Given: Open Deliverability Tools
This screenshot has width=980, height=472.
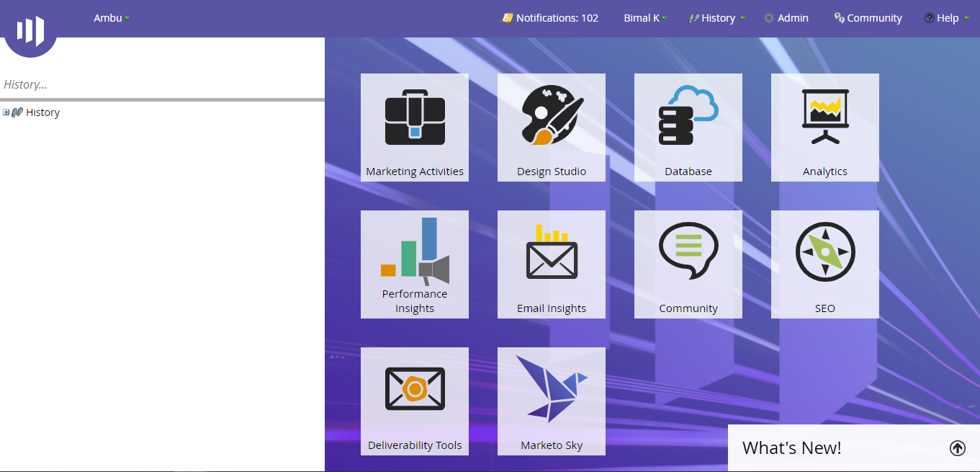Looking at the screenshot, I should point(414,401).
